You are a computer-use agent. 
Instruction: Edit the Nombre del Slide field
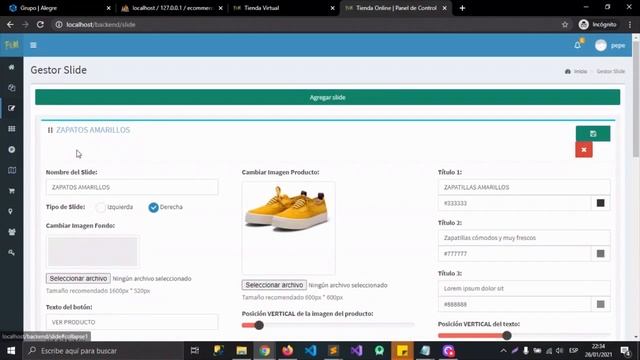click(132, 187)
